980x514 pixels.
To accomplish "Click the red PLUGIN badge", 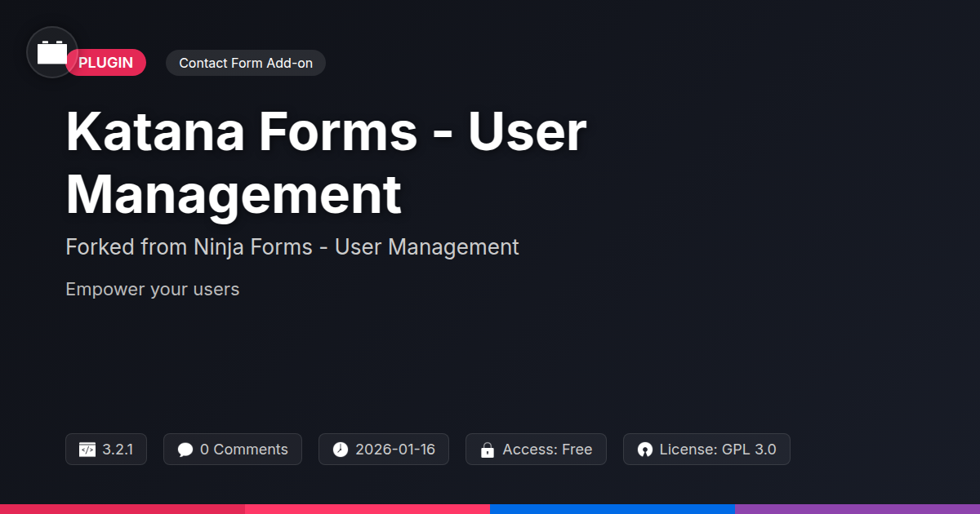I will click(106, 63).
